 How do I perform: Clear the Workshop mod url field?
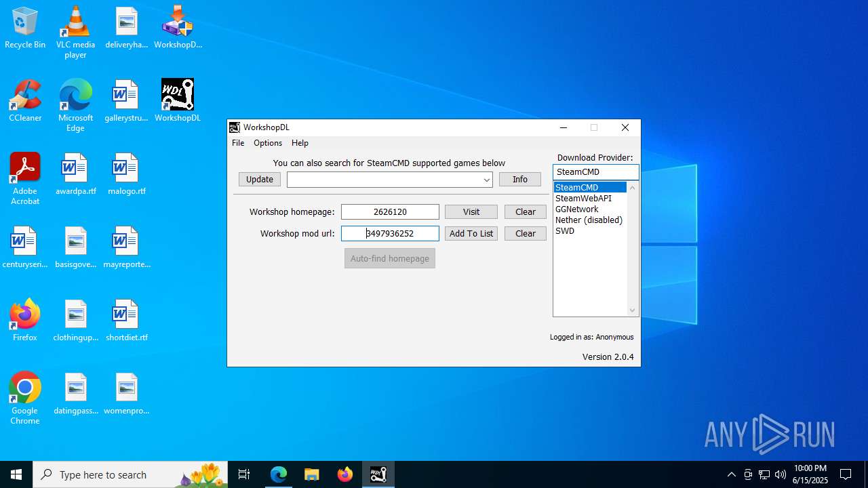526,234
